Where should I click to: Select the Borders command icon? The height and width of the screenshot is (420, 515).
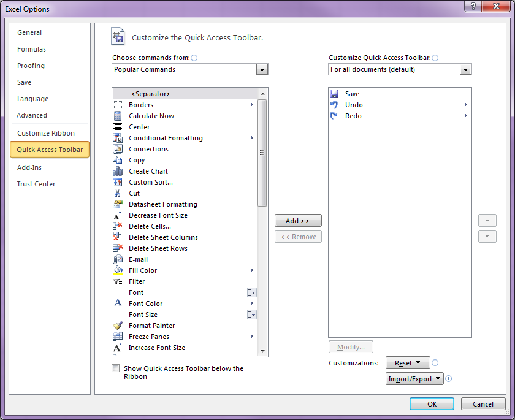click(x=118, y=105)
